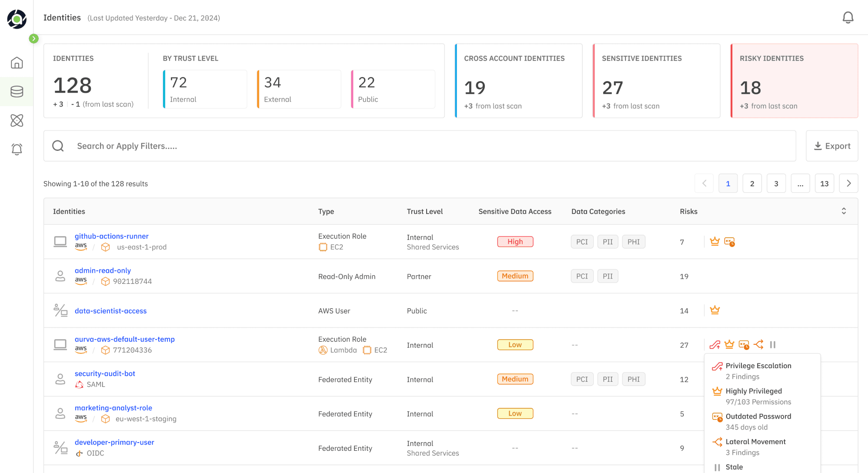Go to page 2 of results
868x473 pixels.
coord(752,183)
